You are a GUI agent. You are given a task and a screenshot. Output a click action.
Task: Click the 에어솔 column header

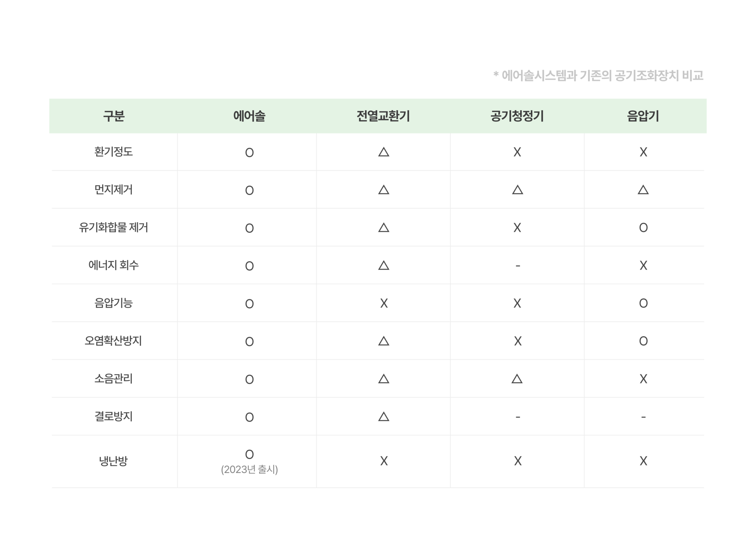point(249,116)
